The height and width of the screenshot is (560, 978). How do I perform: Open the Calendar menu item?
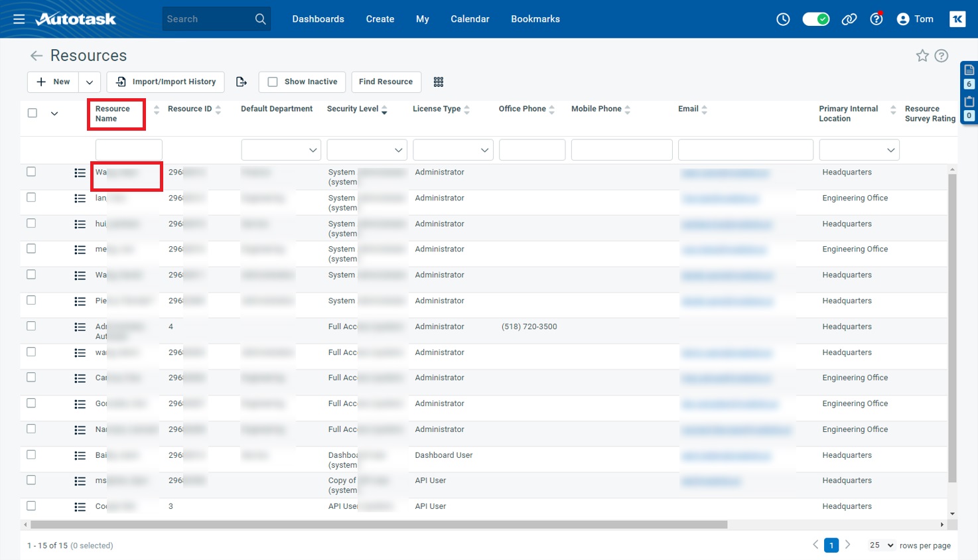pos(470,19)
